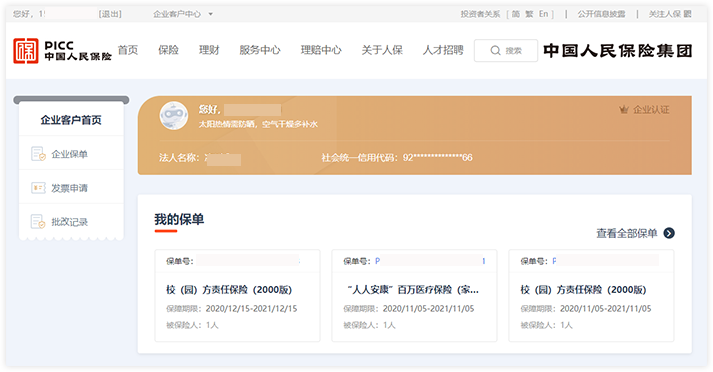Click the 企业保单 document icon
This screenshot has width=713, height=372.
coord(38,154)
